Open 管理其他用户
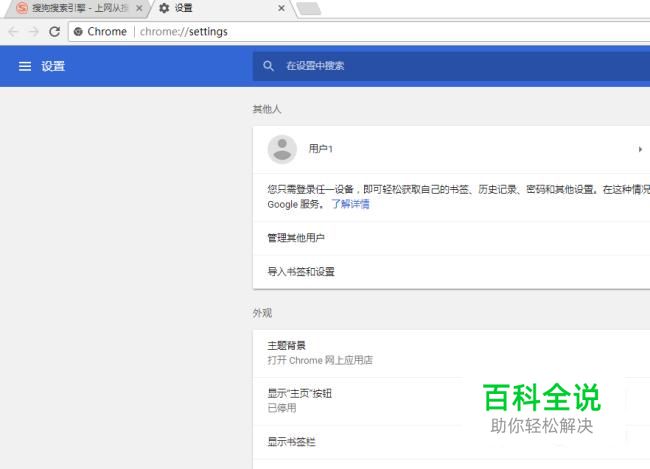The width and height of the screenshot is (650, 469). pyautogui.click(x=451, y=238)
